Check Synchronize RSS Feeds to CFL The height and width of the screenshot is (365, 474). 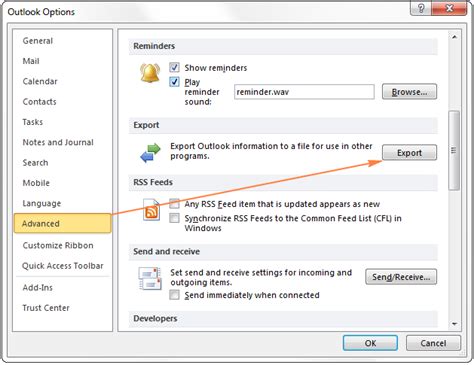[174, 218]
